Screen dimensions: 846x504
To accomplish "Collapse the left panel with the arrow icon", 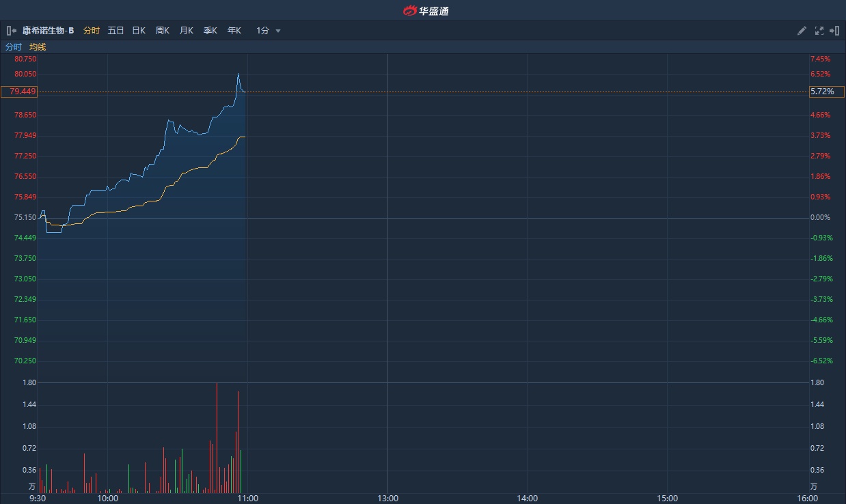I will (11, 31).
